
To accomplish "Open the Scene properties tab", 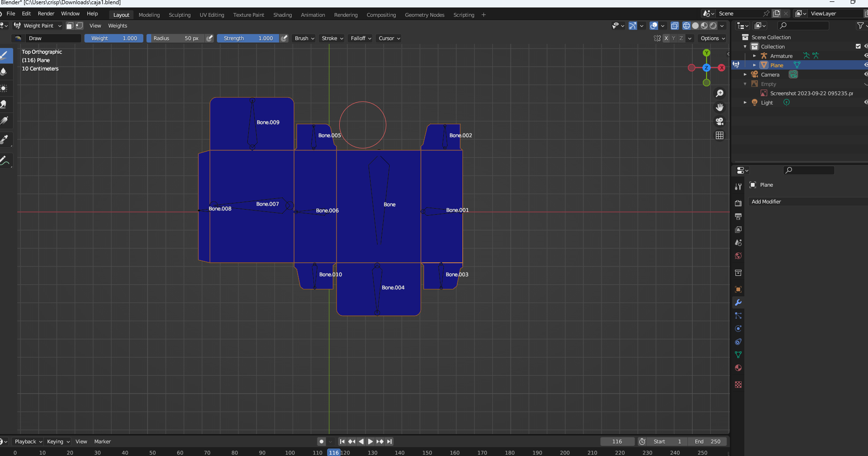I will [x=738, y=243].
